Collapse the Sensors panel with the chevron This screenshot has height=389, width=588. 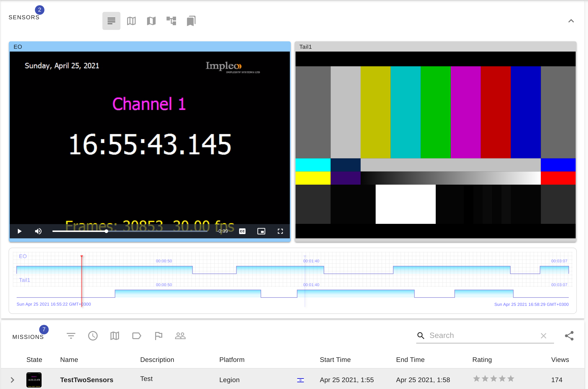[571, 21]
